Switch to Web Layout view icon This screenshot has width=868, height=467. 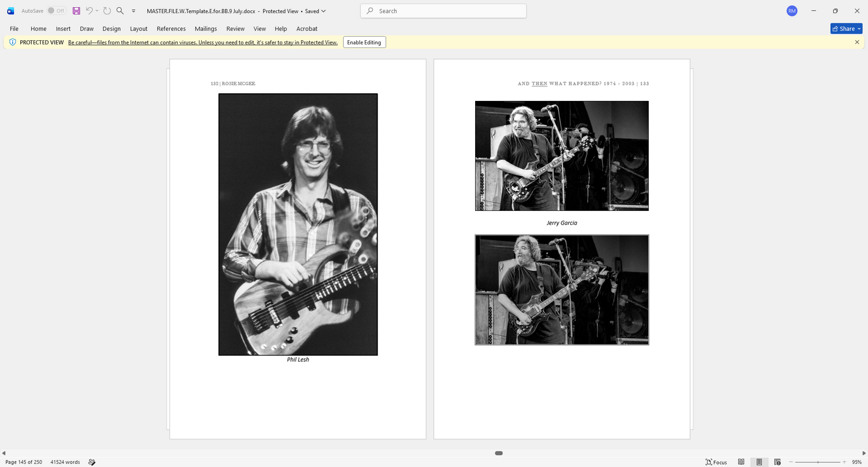click(777, 462)
